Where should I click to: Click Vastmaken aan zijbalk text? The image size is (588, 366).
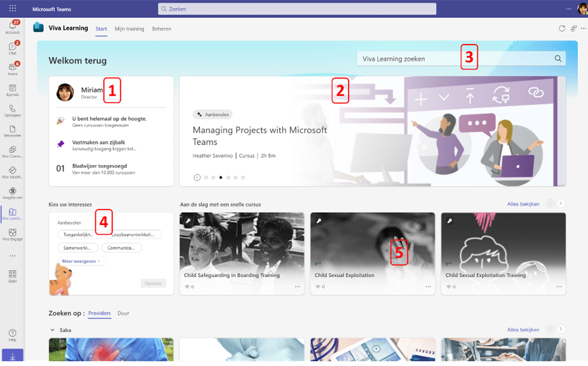pos(99,143)
